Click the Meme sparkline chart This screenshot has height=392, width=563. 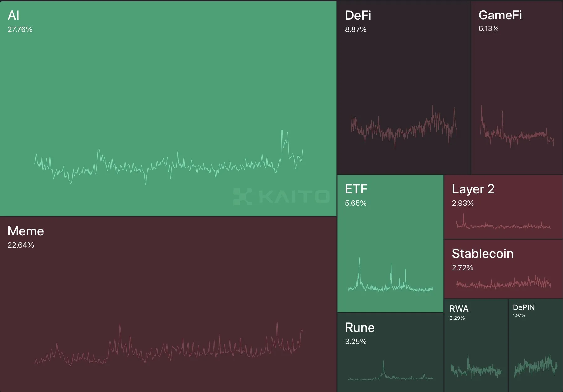[x=168, y=344]
